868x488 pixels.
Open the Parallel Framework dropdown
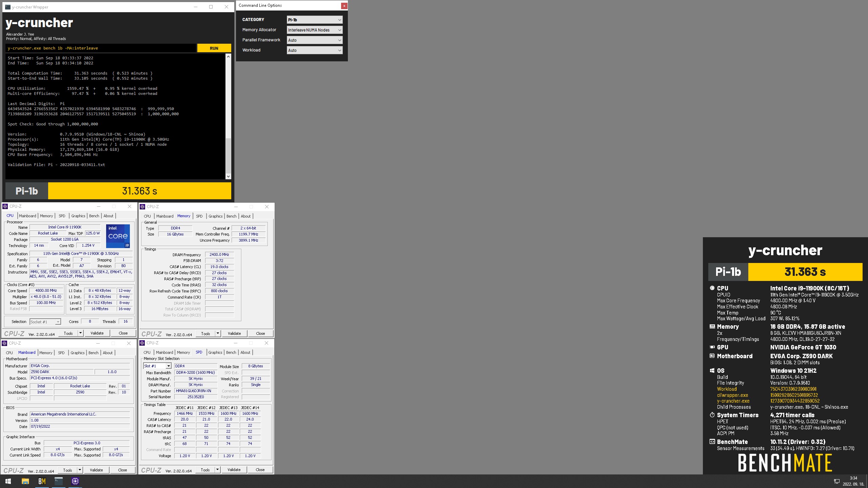[314, 40]
